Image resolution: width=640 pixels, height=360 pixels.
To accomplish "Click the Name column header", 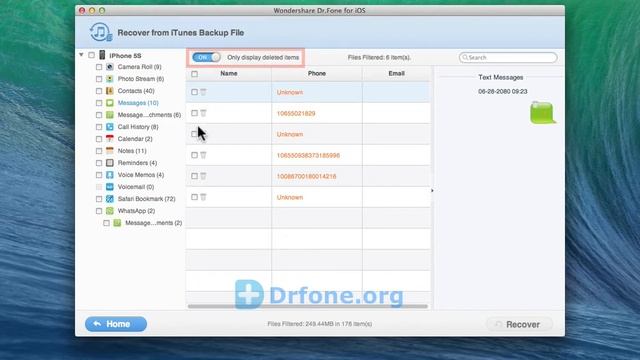I will point(229,73).
